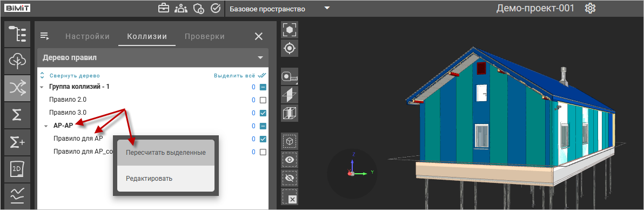
Task: Open the Базовое пространство dropdown
Action: (279, 8)
